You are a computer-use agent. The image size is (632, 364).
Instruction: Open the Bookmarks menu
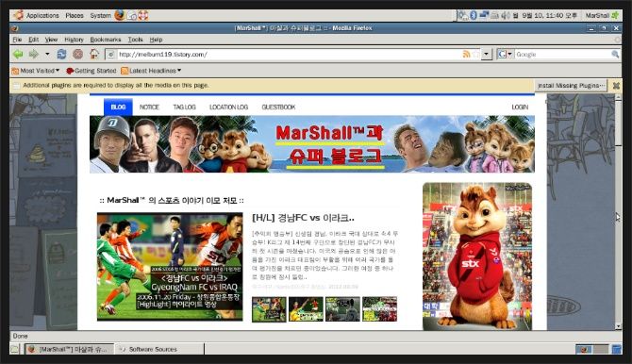(106, 40)
